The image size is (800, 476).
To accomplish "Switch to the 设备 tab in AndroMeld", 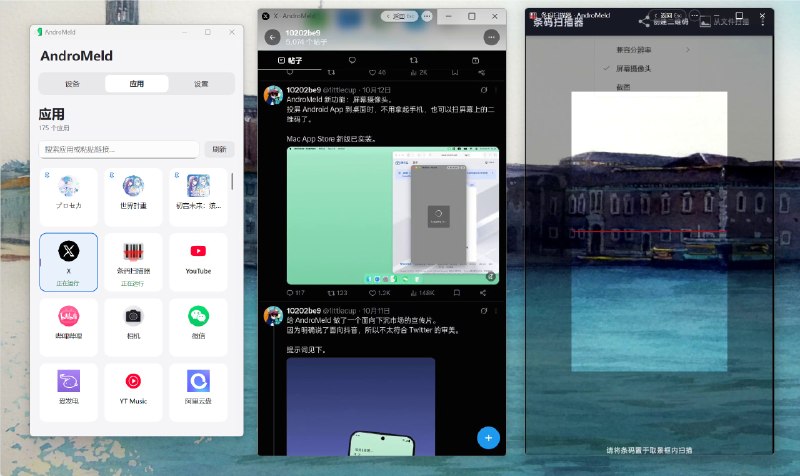I will (x=72, y=84).
